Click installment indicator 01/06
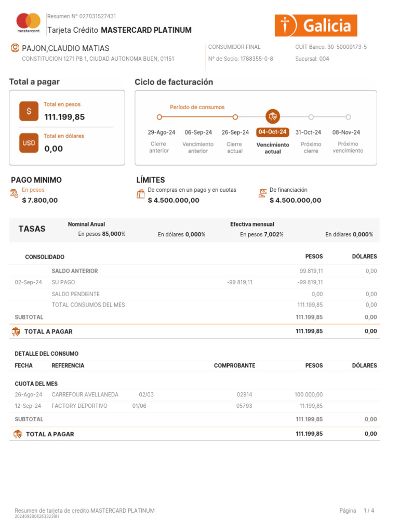 tap(139, 406)
